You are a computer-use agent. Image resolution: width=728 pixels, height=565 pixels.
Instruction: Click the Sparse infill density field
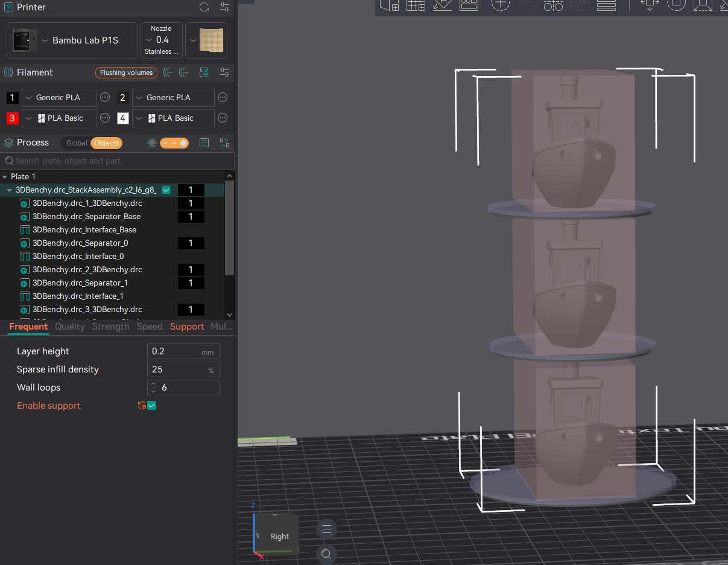[183, 369]
